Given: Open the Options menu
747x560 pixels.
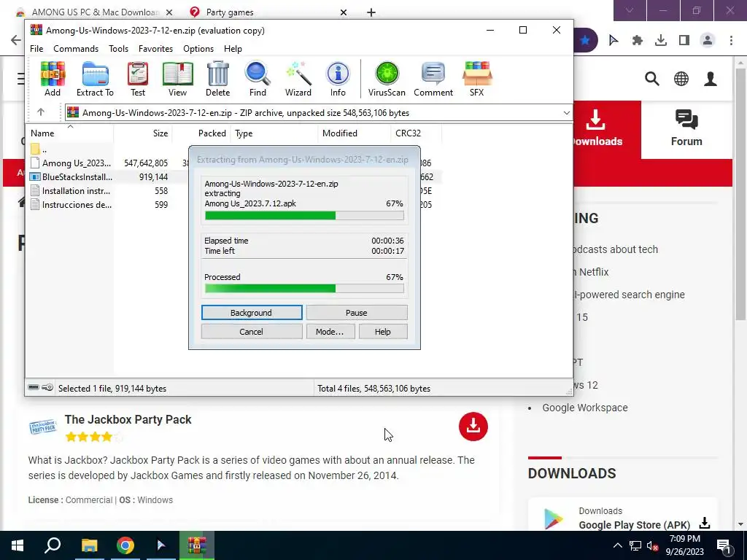Looking at the screenshot, I should 198,49.
